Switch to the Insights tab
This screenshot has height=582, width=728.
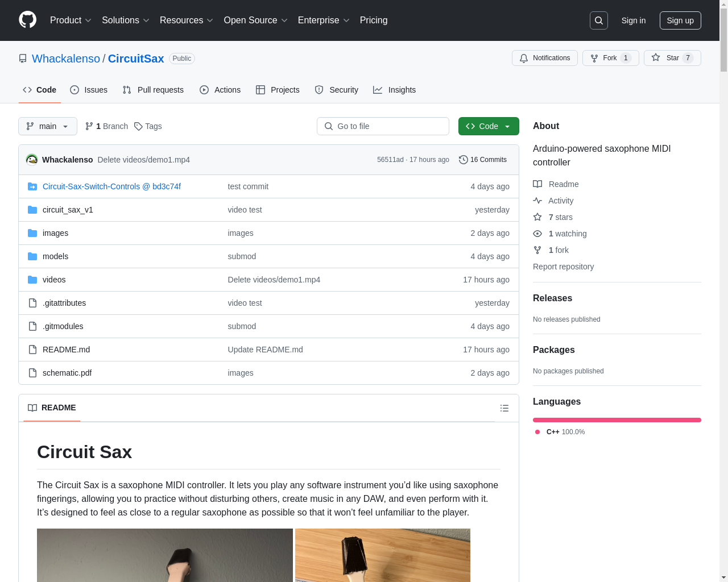394,90
